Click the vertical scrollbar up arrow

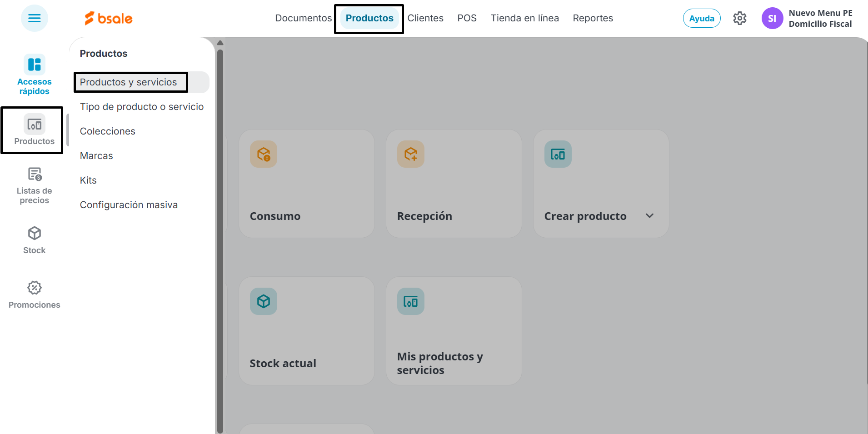point(220,43)
